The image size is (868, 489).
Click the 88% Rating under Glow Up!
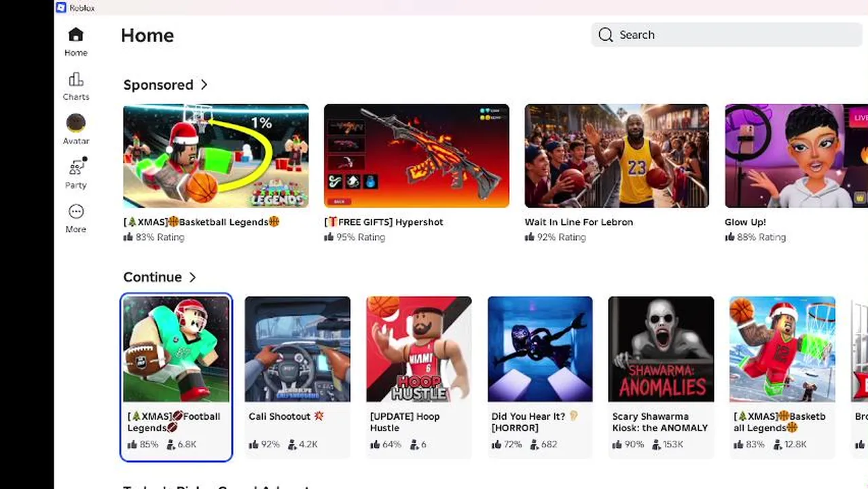755,237
